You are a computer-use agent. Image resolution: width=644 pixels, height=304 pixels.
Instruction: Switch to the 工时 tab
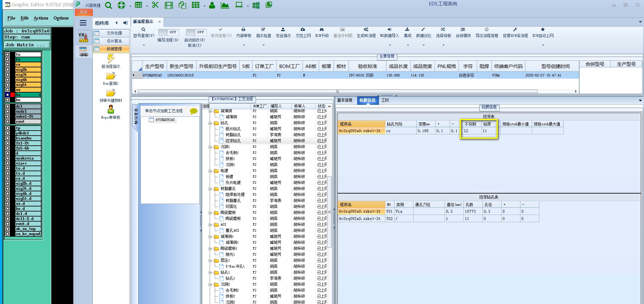click(385, 100)
